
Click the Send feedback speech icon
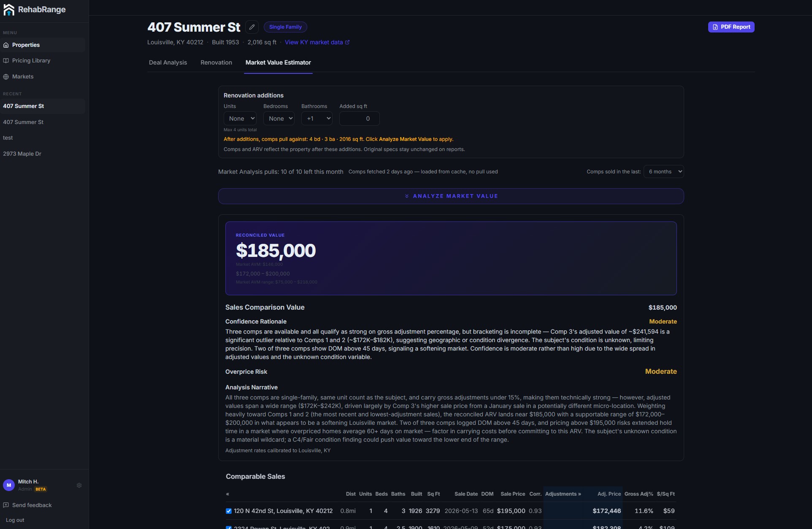coord(6,505)
